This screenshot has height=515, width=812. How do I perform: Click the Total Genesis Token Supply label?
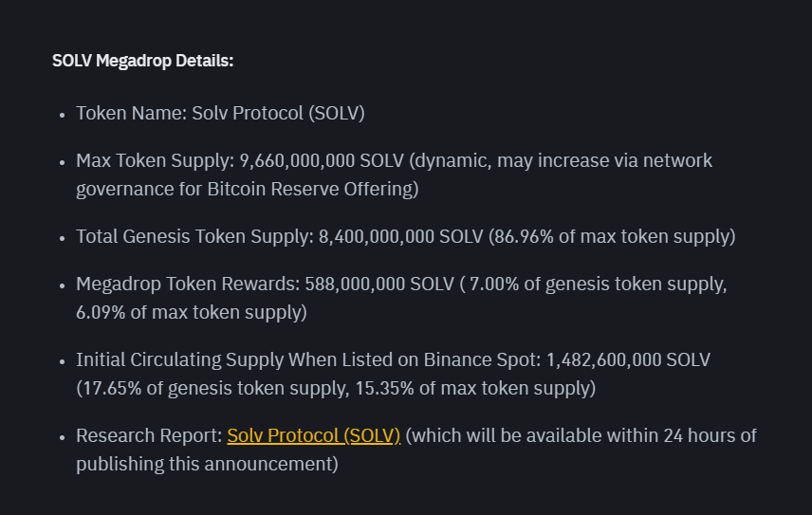point(194,236)
